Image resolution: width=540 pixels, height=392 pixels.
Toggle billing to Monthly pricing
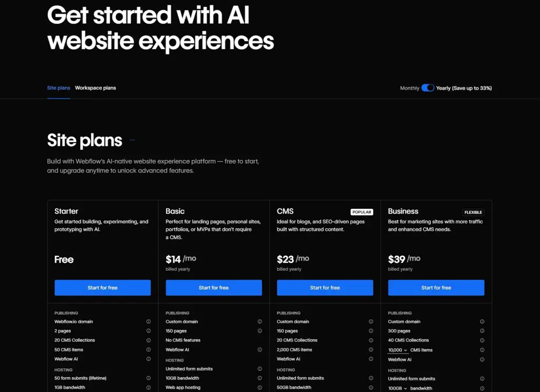pyautogui.click(x=428, y=88)
